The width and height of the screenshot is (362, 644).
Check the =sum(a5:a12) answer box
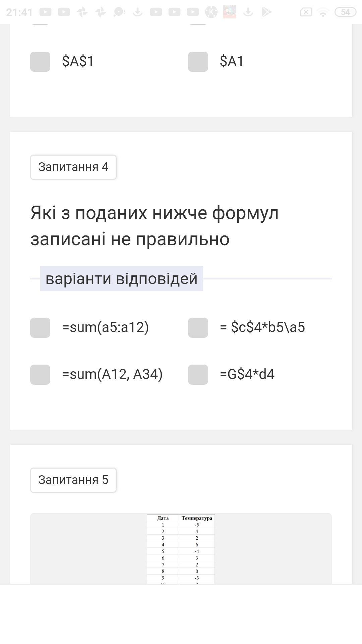(x=40, y=328)
